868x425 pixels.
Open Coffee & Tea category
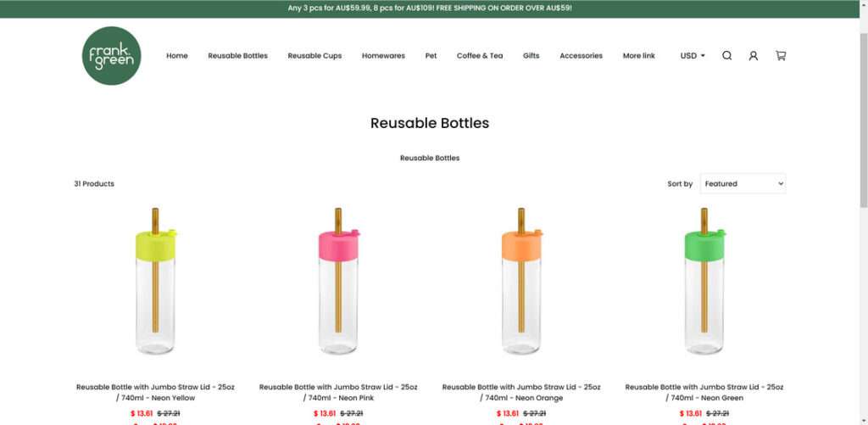[480, 55]
